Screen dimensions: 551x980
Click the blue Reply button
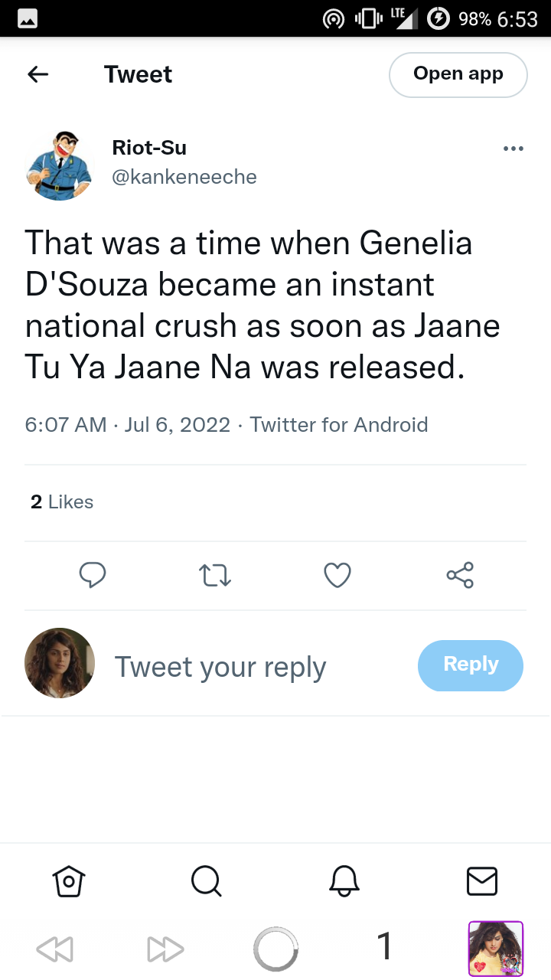(x=471, y=665)
